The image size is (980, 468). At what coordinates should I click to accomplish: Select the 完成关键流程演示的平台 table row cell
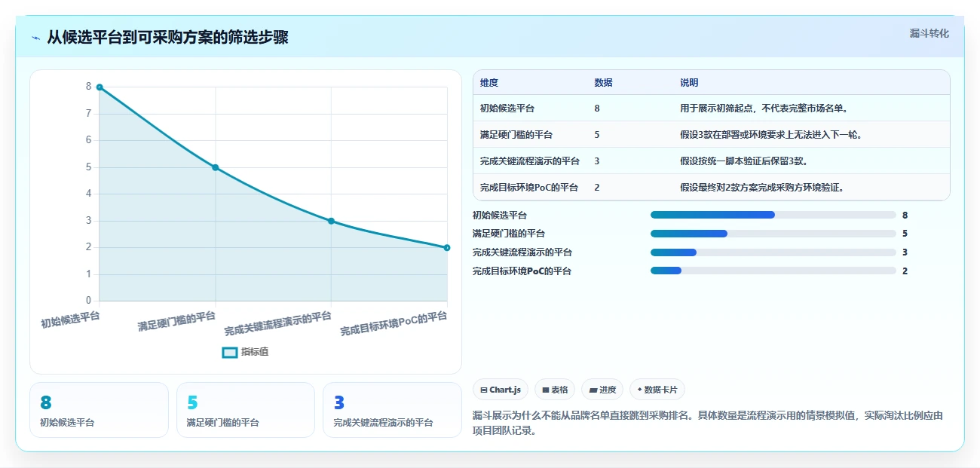(x=530, y=161)
